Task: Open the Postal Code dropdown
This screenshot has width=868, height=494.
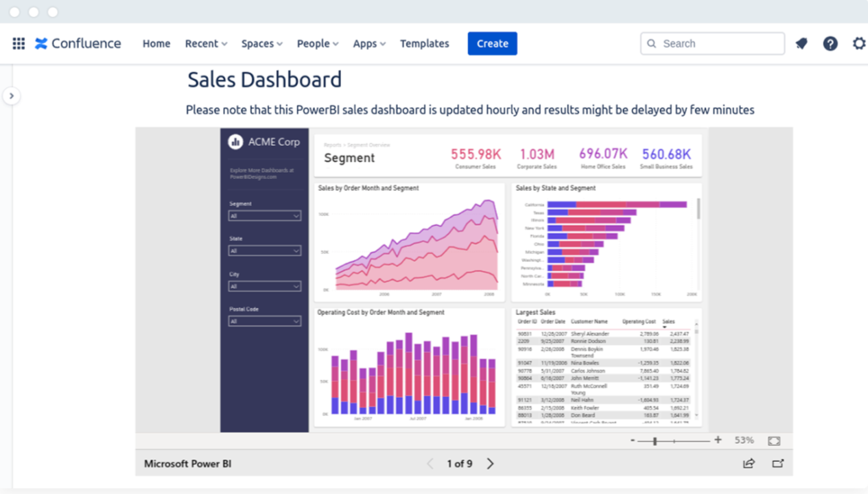Action: [x=265, y=320]
